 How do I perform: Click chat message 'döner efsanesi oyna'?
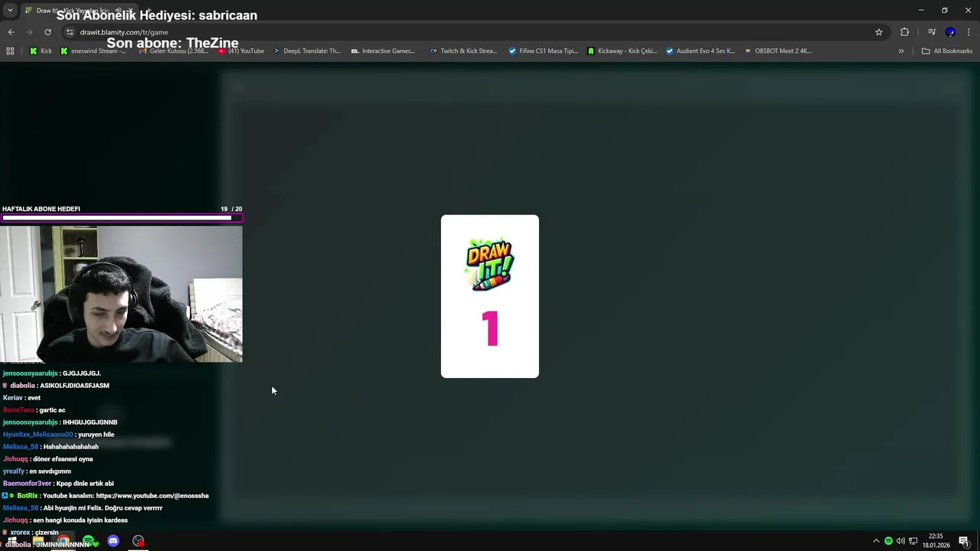[x=63, y=459]
